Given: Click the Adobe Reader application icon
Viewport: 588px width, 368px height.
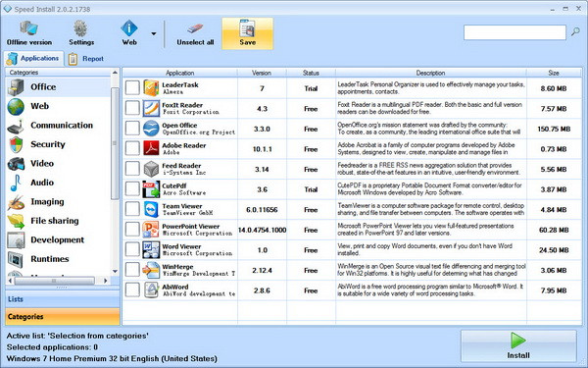Looking at the screenshot, I should pos(151,149).
